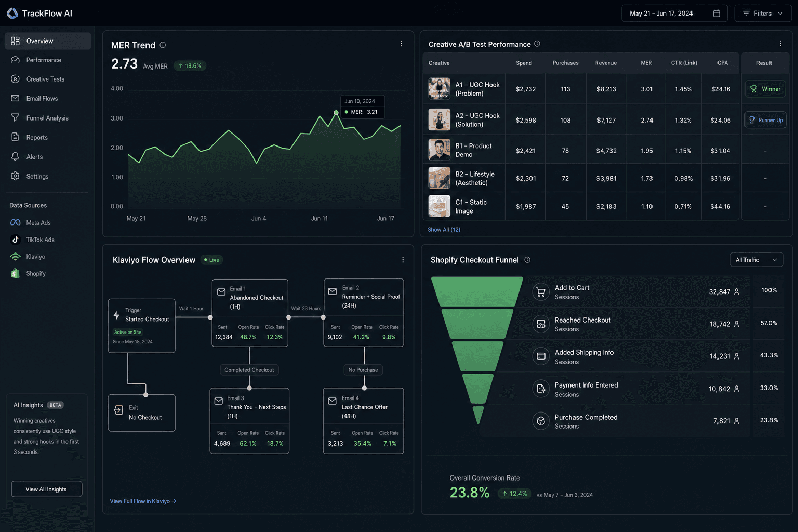Click the Trigger lightning bolt icon
Screen dimensions: 798x532
pos(117,315)
